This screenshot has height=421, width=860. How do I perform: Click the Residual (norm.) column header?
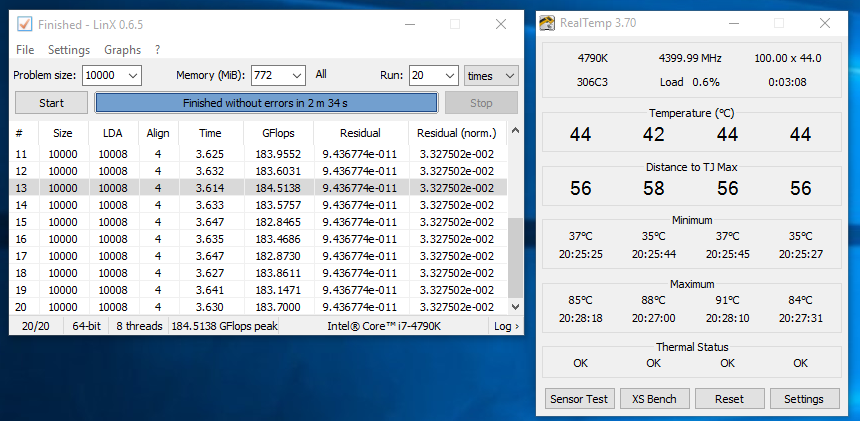tap(457, 133)
